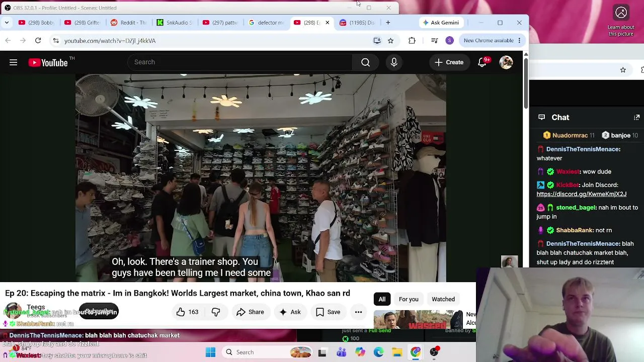The image size is (644, 362).
Task: Switch to OBS on the taskbar
Action: point(434,352)
